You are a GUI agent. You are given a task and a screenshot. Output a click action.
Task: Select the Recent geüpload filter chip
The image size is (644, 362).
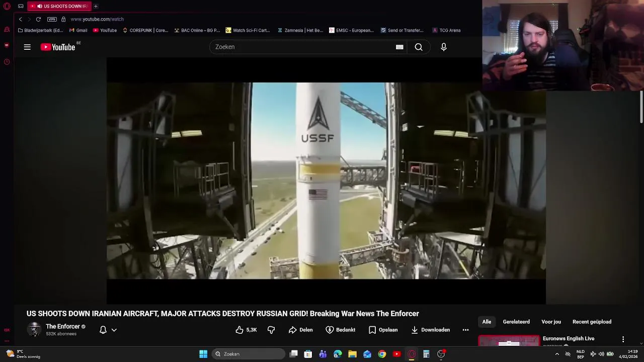tap(592, 322)
